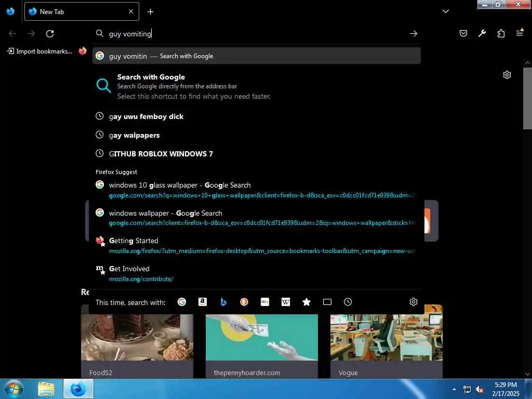Search this time with Bing icon
The height and width of the screenshot is (399, 532).
(223, 302)
